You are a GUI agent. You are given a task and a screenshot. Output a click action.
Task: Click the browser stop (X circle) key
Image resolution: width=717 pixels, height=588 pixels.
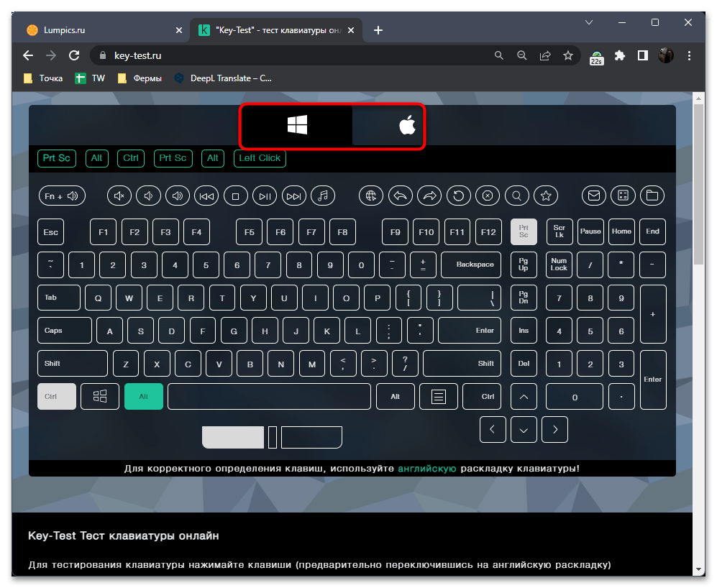pyautogui.click(x=488, y=196)
